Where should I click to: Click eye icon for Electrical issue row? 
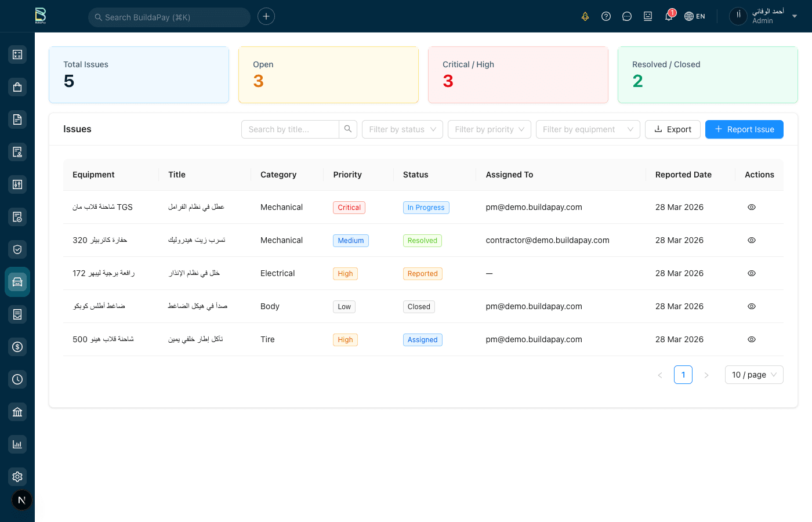click(x=751, y=273)
